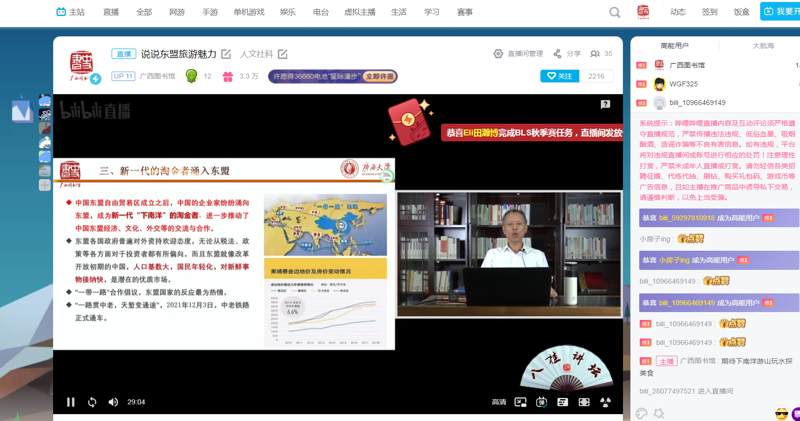Click the green squid fan badge icon

[x=191, y=76]
